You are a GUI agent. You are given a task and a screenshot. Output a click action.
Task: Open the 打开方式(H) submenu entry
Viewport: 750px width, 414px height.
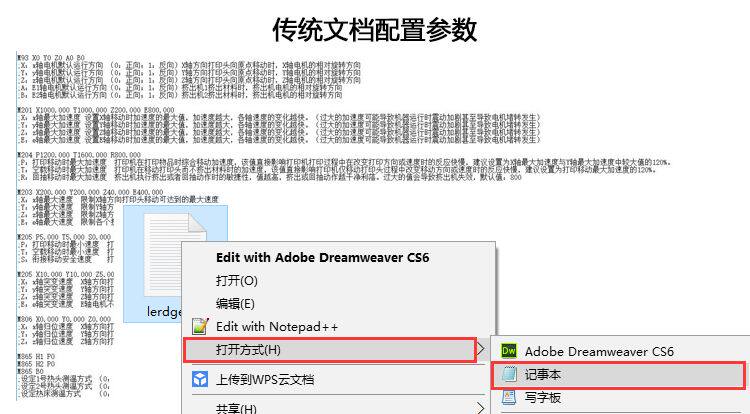click(330, 349)
